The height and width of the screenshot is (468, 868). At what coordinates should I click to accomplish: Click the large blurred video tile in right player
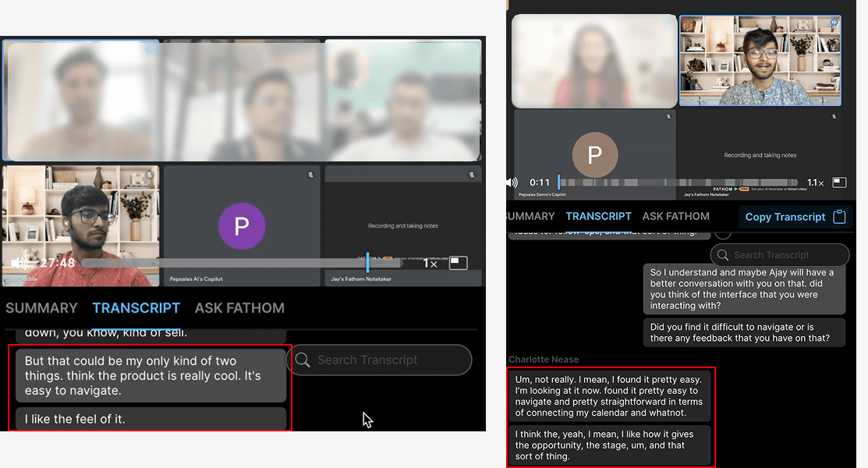[x=594, y=61]
